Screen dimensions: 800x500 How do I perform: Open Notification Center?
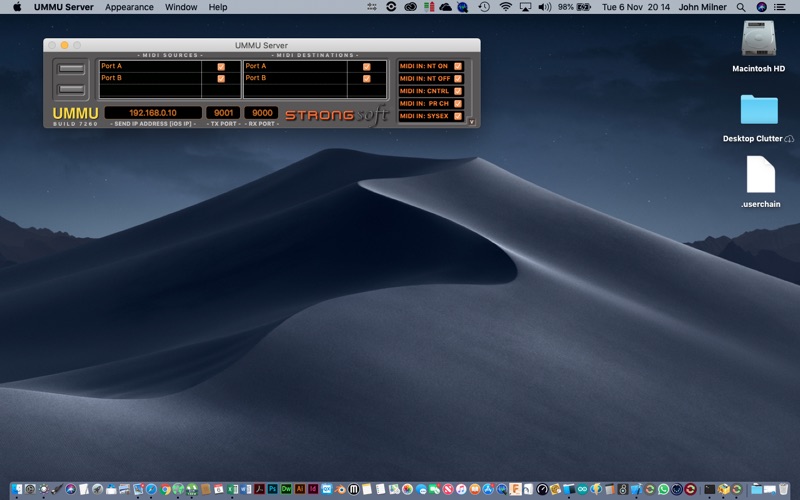pos(780,7)
